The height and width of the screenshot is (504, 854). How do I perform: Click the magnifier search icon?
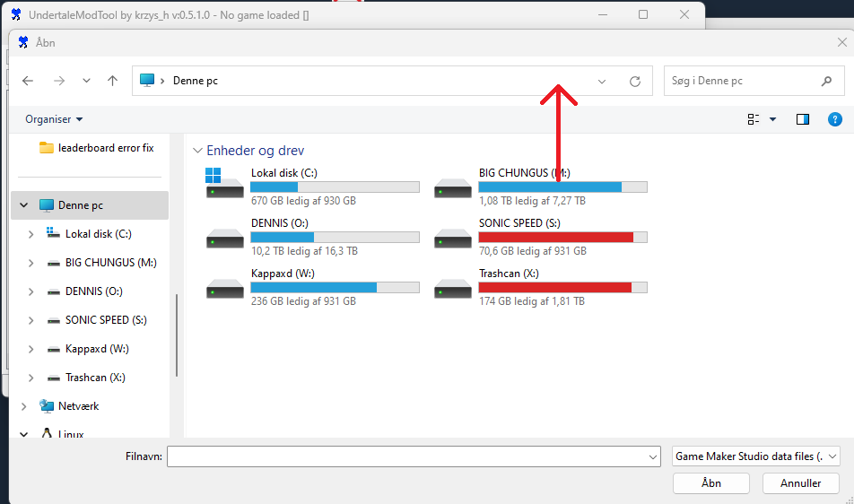(x=826, y=81)
